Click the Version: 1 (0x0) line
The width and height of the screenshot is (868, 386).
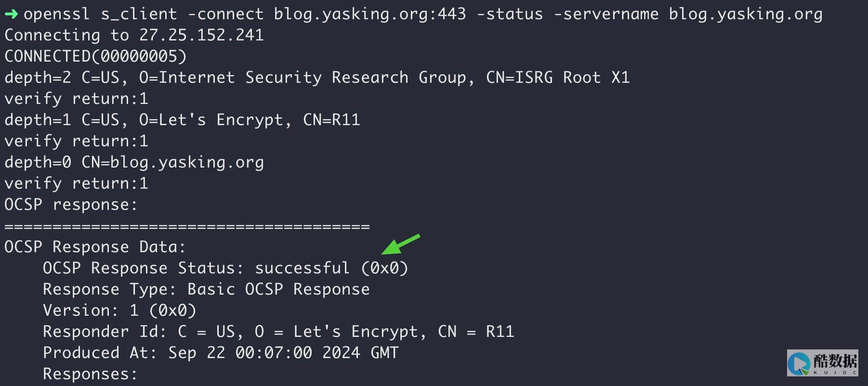[x=119, y=310]
